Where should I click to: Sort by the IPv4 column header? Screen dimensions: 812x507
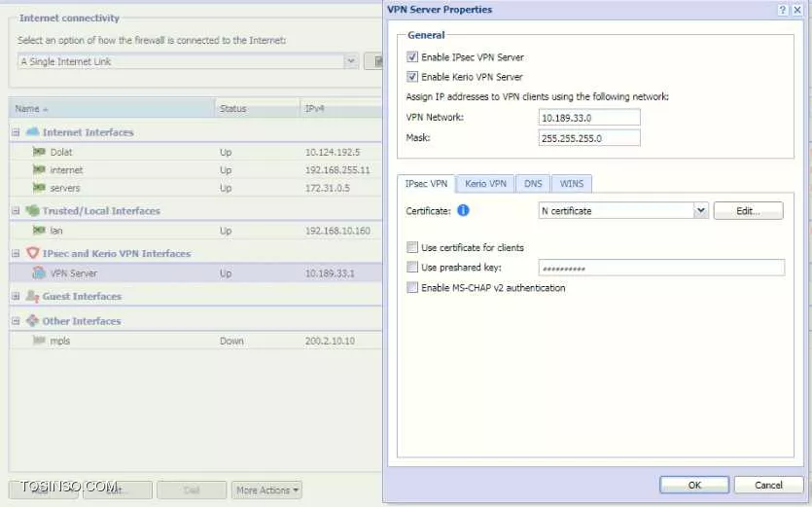click(341, 108)
